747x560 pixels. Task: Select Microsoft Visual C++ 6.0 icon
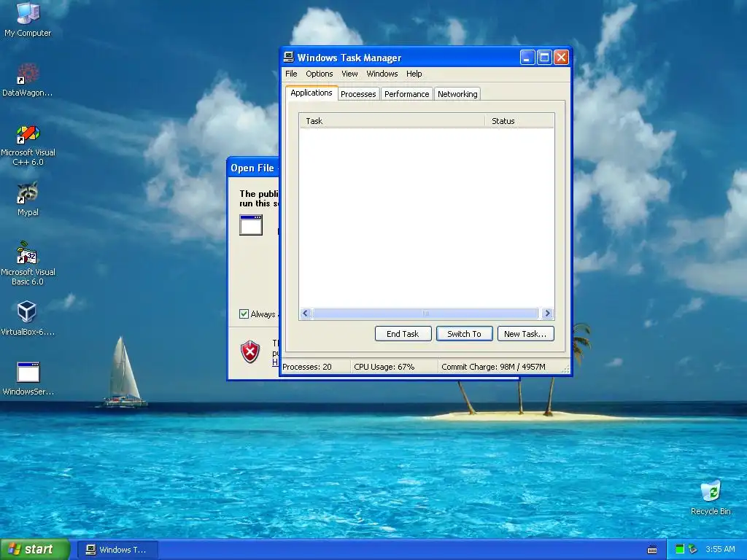[x=28, y=145]
